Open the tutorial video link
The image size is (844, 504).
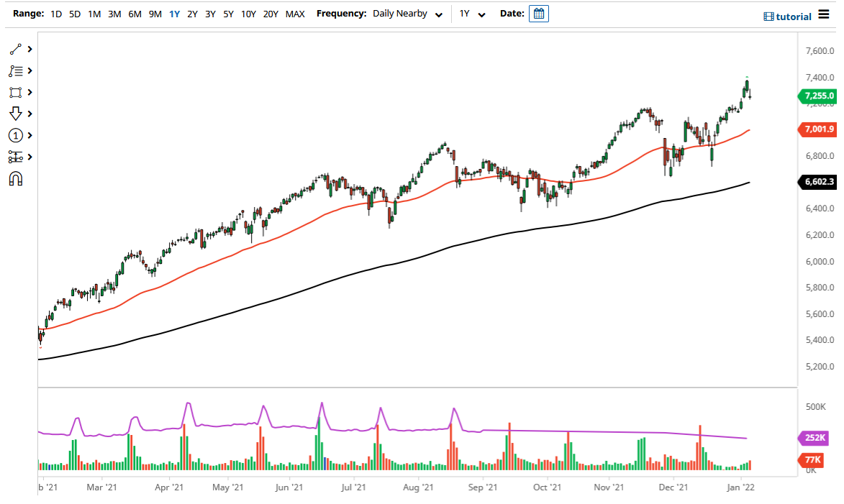tap(790, 16)
